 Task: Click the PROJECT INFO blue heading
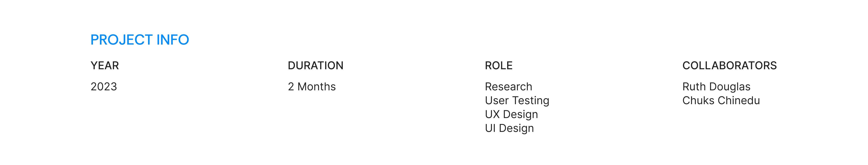click(139, 40)
